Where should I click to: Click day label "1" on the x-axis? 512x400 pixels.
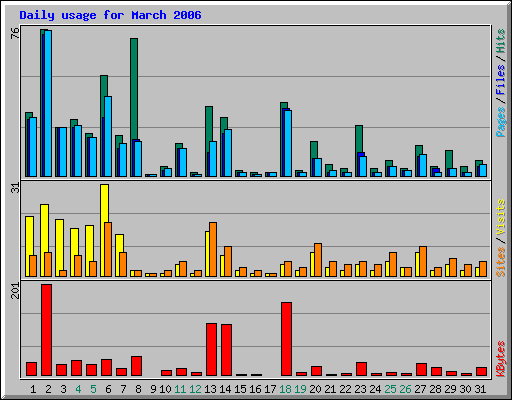point(33,389)
